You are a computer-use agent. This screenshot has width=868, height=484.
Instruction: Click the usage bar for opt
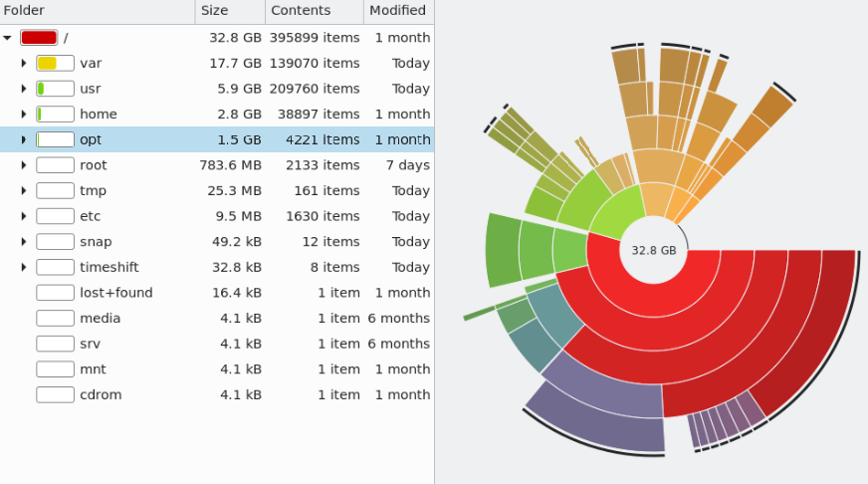56,139
